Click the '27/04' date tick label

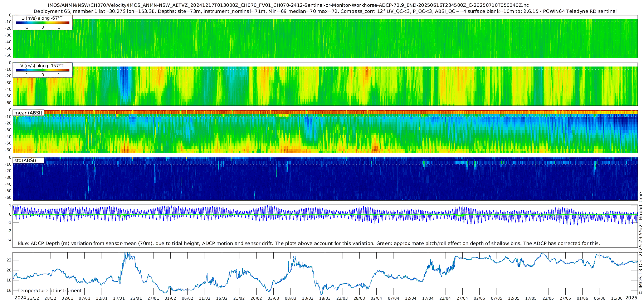click(x=463, y=298)
